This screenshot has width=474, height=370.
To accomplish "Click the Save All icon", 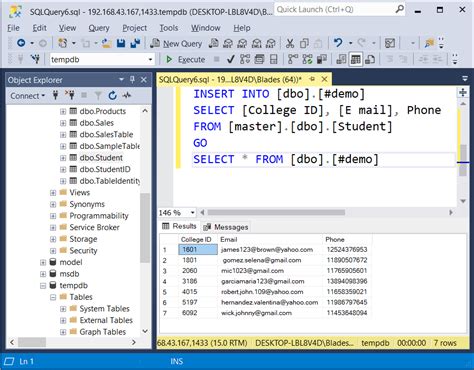I will [x=135, y=43].
